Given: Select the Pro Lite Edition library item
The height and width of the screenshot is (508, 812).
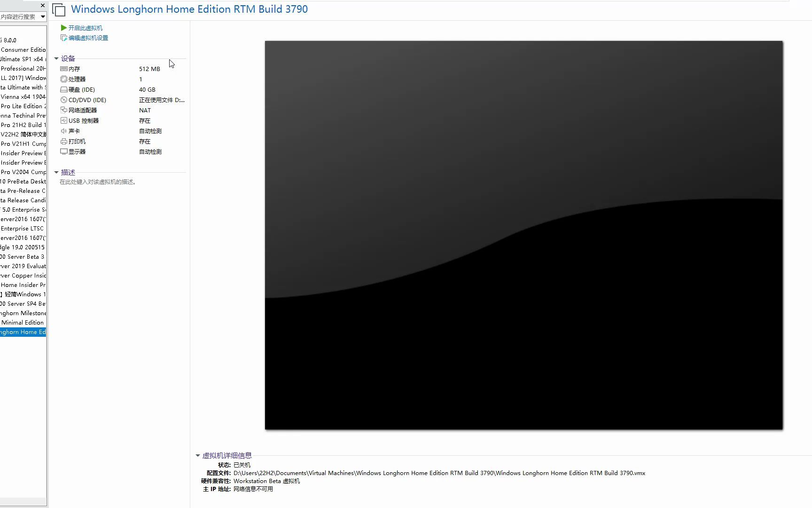Looking at the screenshot, I should pos(23,106).
